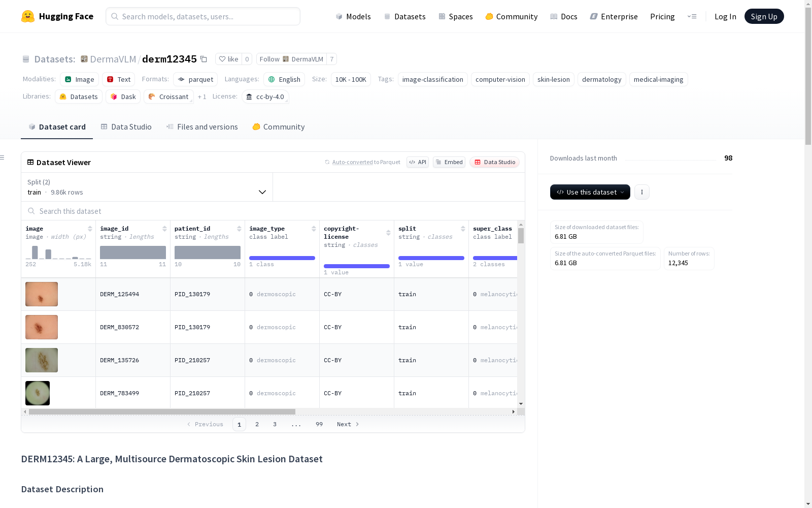812x508 pixels.
Task: Click the Embed button
Action: tap(449, 162)
